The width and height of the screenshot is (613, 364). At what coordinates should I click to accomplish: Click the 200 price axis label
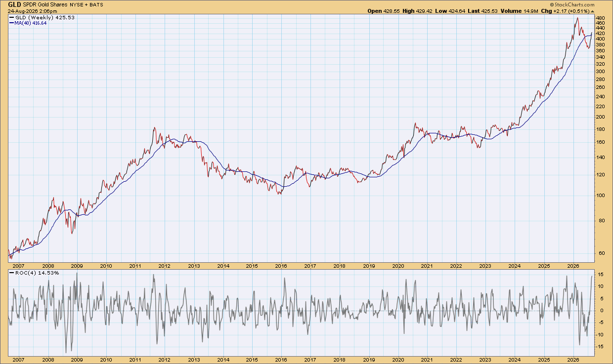pyautogui.click(x=601, y=117)
